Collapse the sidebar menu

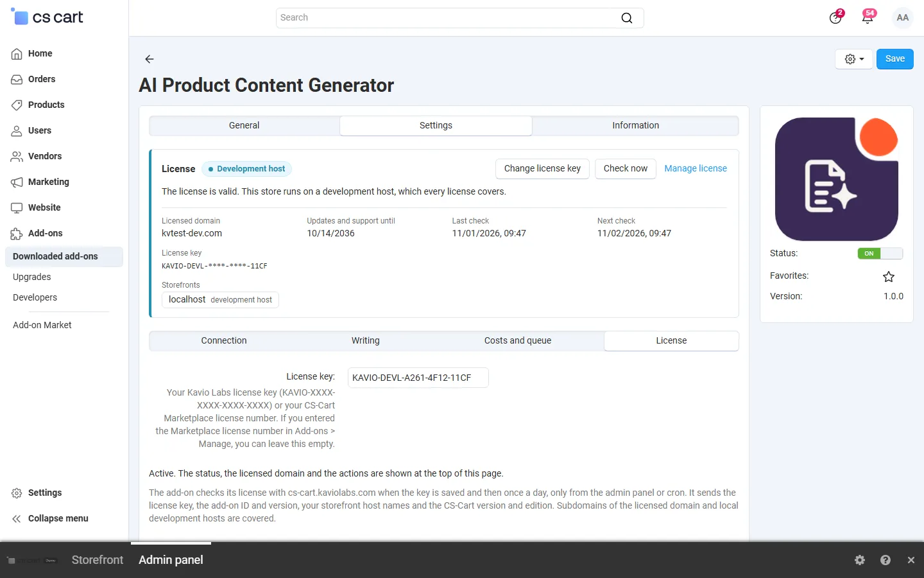(58, 518)
